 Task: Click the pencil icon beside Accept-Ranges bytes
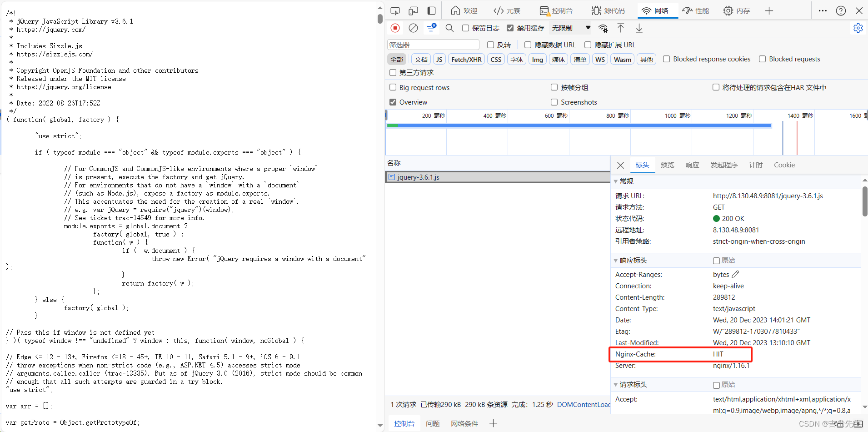735,274
